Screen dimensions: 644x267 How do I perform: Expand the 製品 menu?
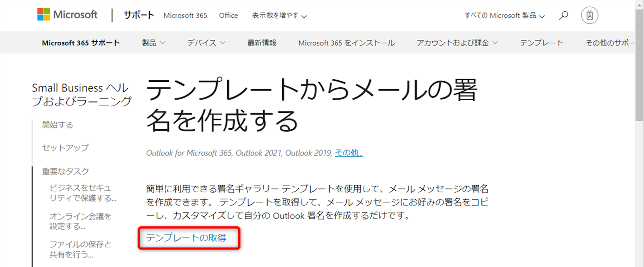click(153, 43)
